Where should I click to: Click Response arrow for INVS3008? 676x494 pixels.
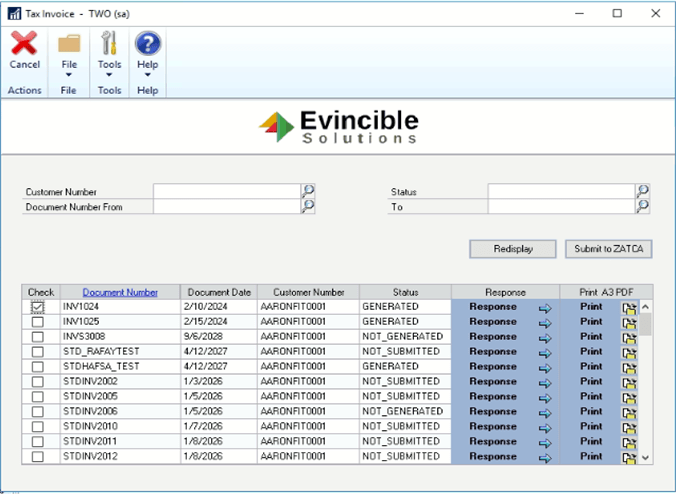point(545,338)
